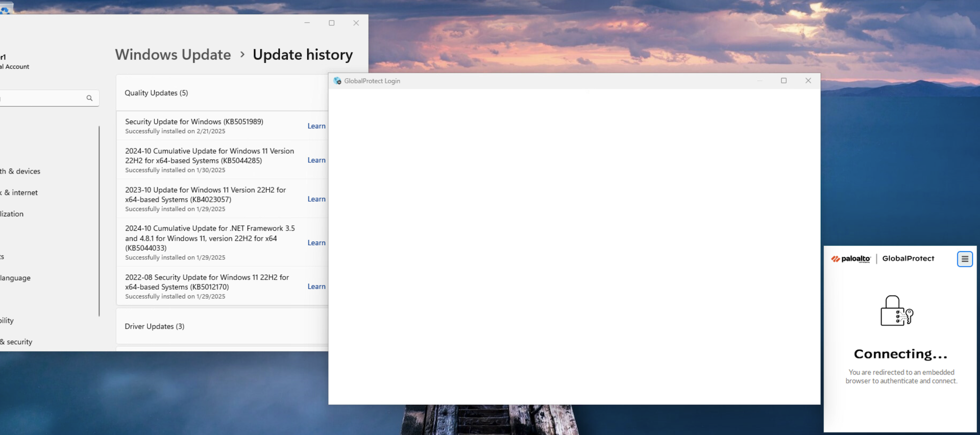The height and width of the screenshot is (435, 980).
Task: Open Learn link for KB5044033 update
Action: pyautogui.click(x=316, y=243)
